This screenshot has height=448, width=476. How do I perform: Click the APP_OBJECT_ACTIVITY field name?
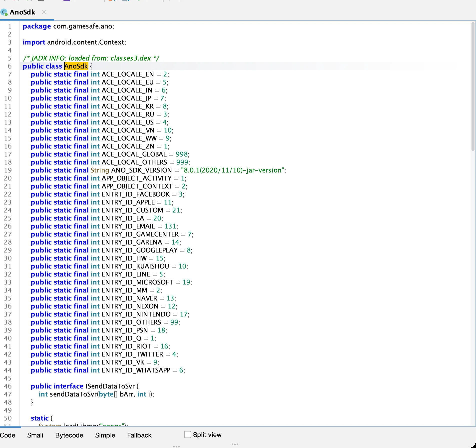137,178
